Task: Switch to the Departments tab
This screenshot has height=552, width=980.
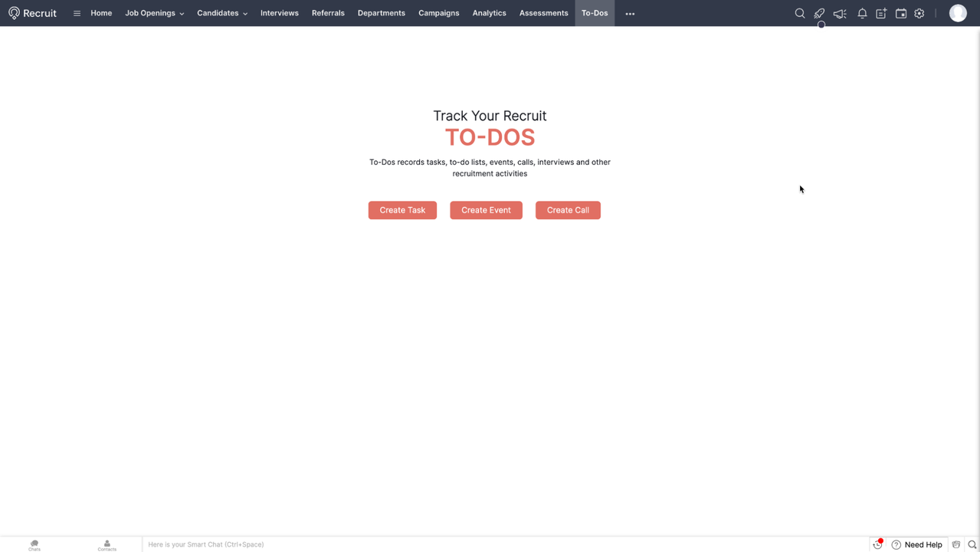Action: pos(382,13)
